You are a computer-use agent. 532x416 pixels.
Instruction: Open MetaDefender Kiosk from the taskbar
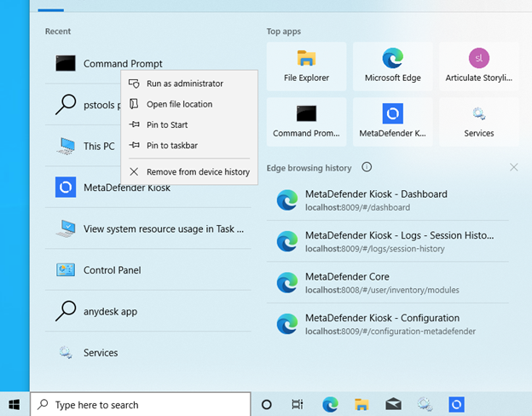point(457,404)
